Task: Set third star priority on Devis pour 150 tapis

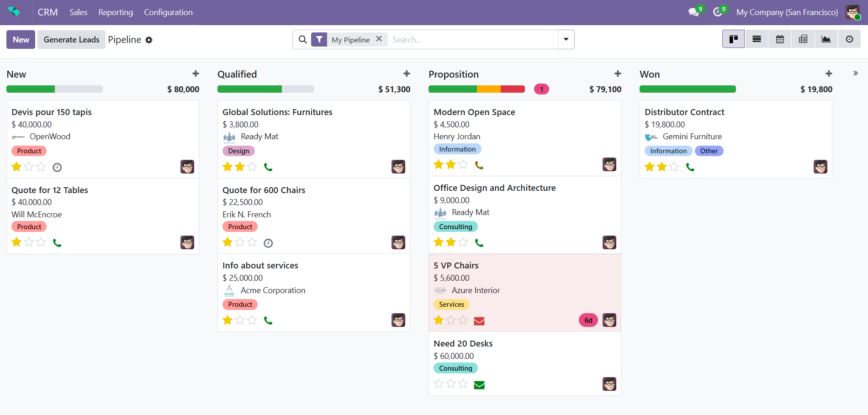Action: [41, 167]
